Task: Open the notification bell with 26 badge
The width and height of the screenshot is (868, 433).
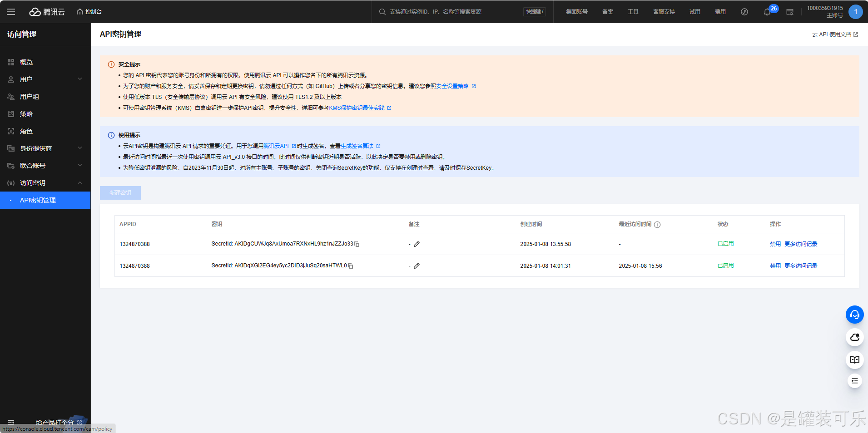Action: pyautogui.click(x=767, y=12)
